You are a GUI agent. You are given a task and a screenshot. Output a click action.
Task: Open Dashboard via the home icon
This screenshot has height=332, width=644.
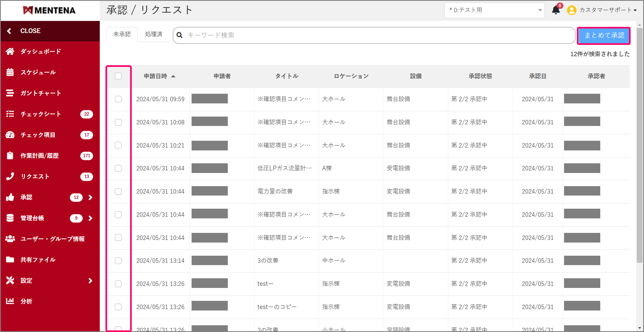click(x=10, y=51)
